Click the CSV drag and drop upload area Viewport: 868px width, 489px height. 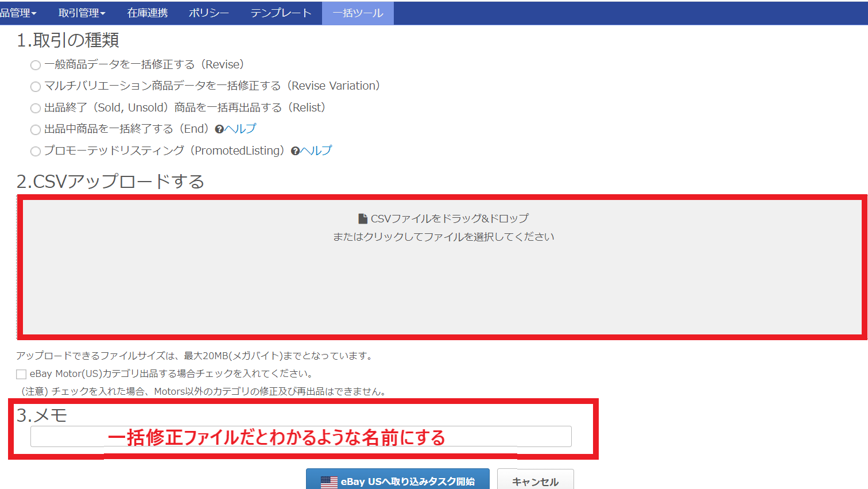[442, 267]
